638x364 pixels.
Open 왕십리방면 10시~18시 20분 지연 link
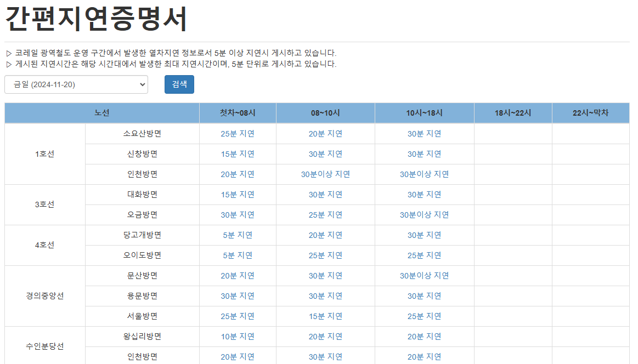425,337
